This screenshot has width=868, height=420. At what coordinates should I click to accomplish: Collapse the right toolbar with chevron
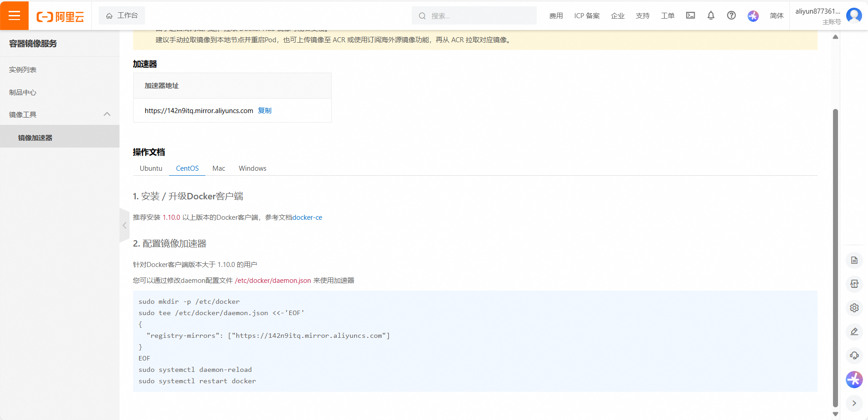[854, 403]
